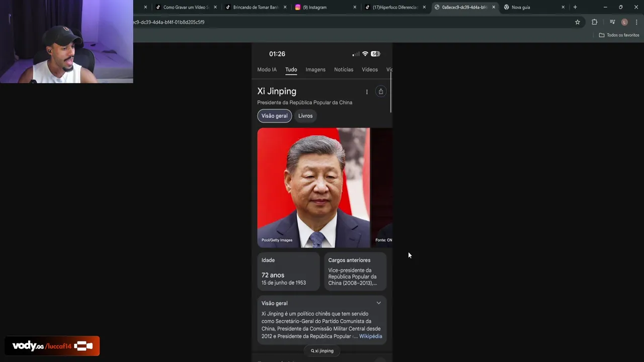This screenshot has height=362, width=644.
Task: Close the '(17)Hiperfoco' tab
Action: click(424, 7)
